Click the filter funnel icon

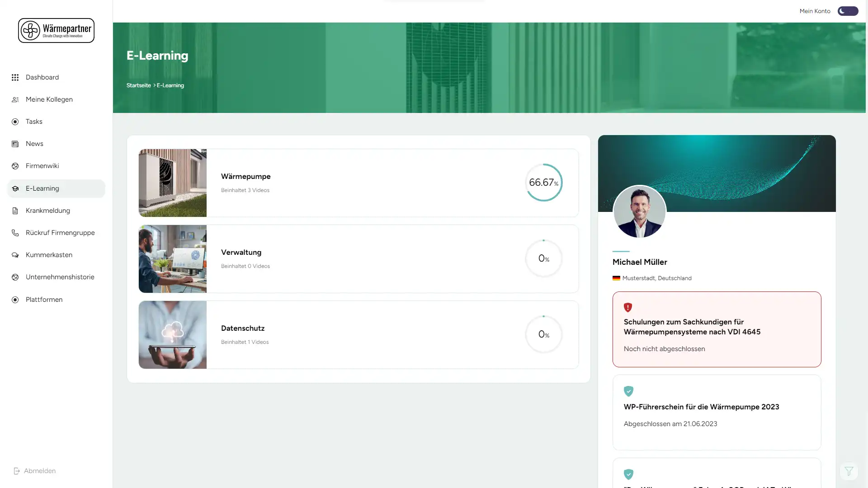(x=849, y=471)
